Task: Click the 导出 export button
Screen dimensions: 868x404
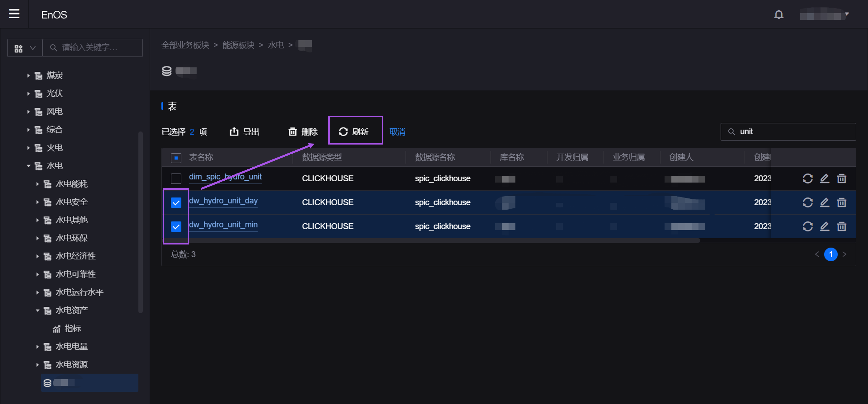Action: tap(244, 132)
